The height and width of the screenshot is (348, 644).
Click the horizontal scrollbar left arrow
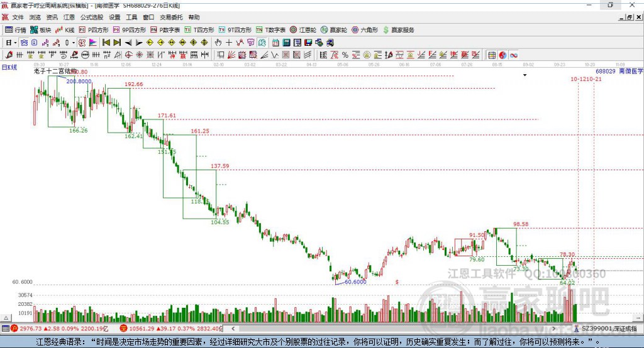point(233,329)
